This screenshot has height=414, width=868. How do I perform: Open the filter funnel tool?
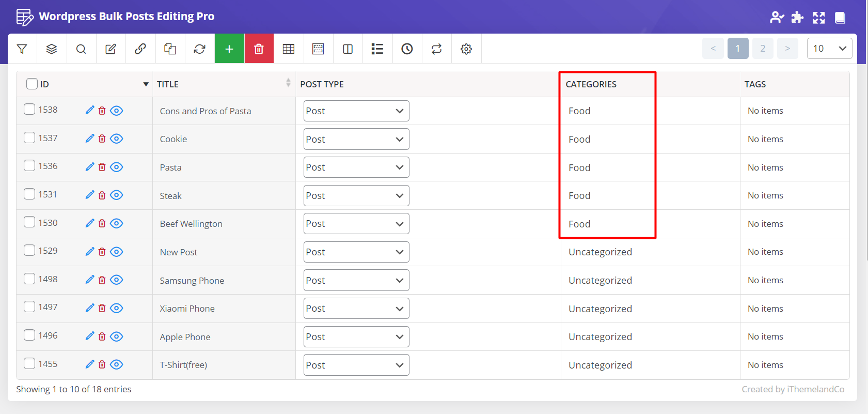pos(22,49)
